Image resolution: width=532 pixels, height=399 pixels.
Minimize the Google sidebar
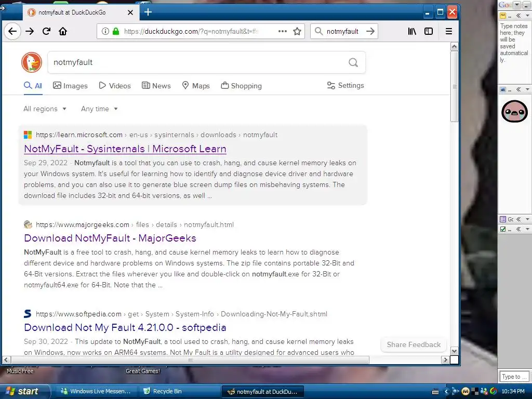pos(526,5)
